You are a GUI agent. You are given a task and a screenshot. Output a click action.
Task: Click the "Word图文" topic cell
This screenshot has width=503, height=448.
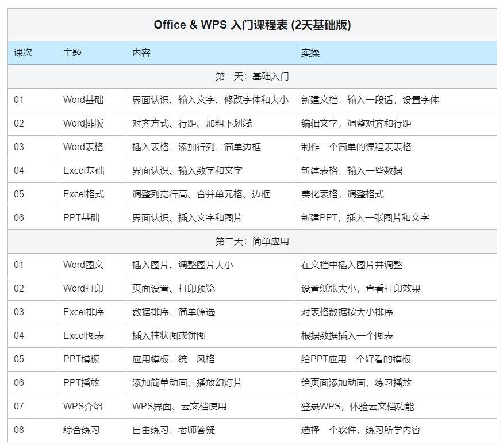(x=92, y=265)
